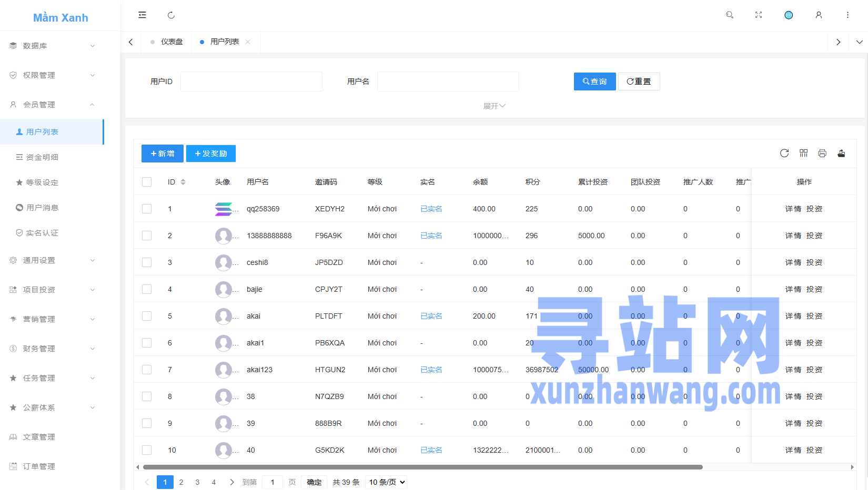Open the tab options dropdown chevron
The image size is (868, 490).
(x=859, y=42)
